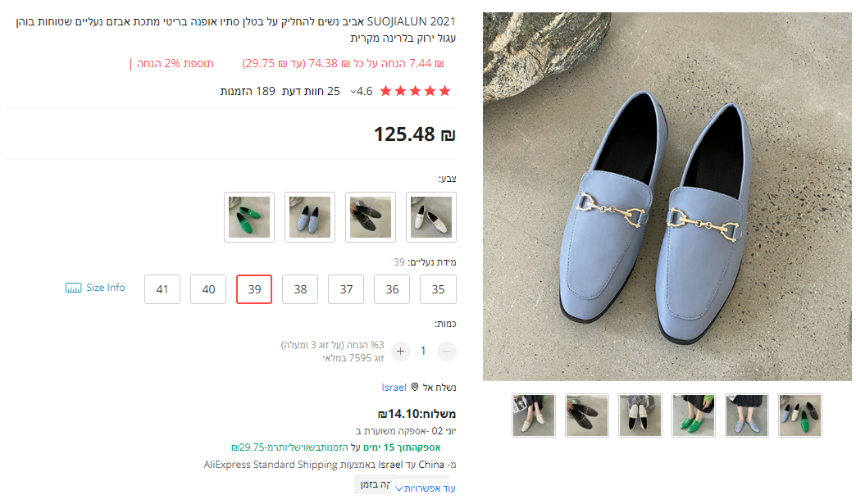
Task: Expand more shipping options chevron
Action: (x=399, y=488)
